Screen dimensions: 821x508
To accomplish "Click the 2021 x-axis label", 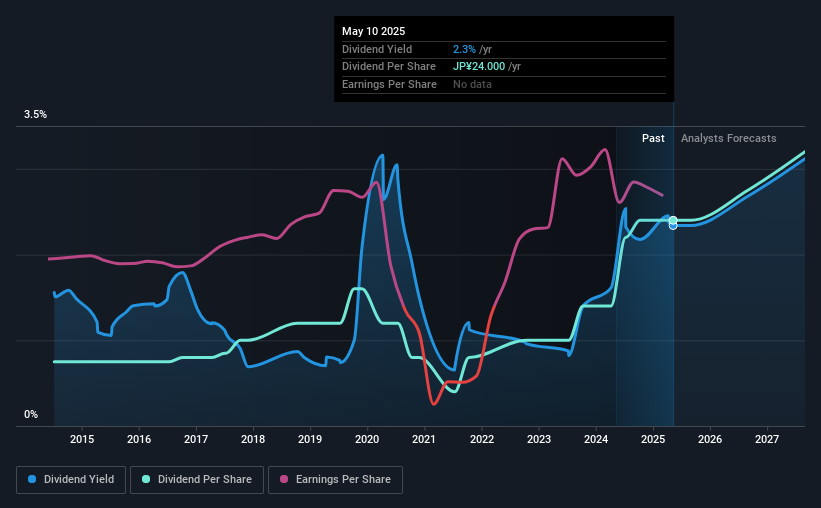I will pyautogui.click(x=424, y=439).
